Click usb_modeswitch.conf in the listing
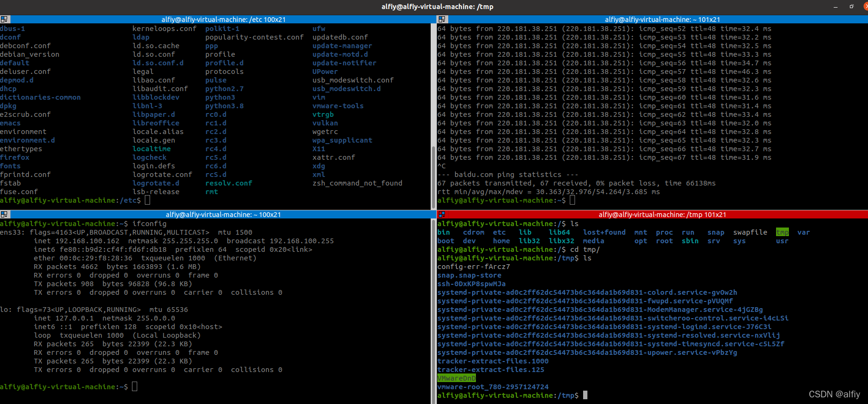The image size is (868, 404). coord(353,80)
